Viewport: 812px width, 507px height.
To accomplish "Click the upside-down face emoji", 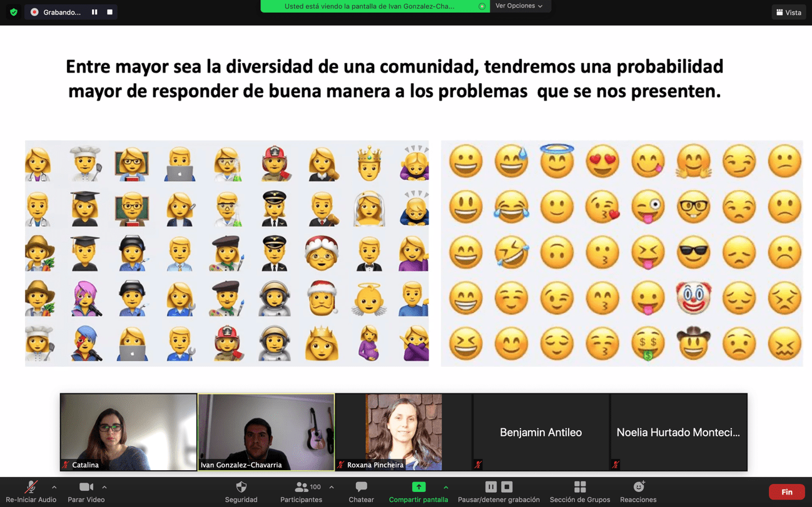I will coord(557,252).
